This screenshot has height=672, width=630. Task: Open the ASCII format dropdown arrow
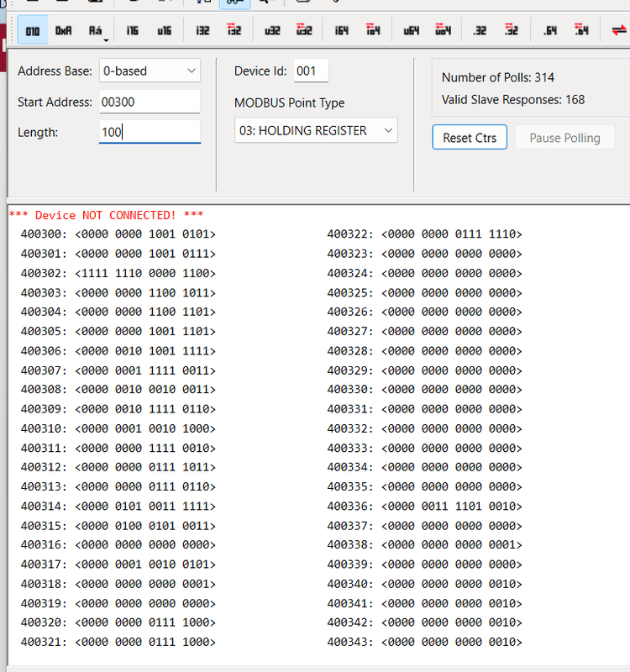click(107, 39)
